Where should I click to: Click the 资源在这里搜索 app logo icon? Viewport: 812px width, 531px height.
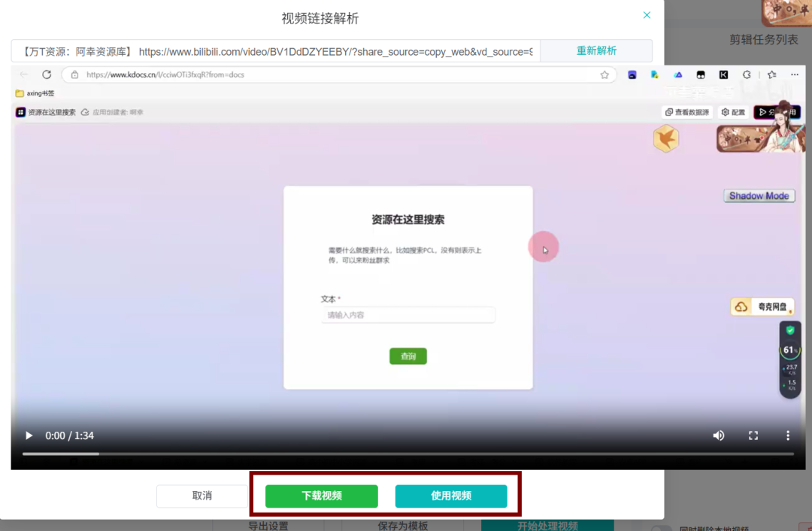point(20,112)
